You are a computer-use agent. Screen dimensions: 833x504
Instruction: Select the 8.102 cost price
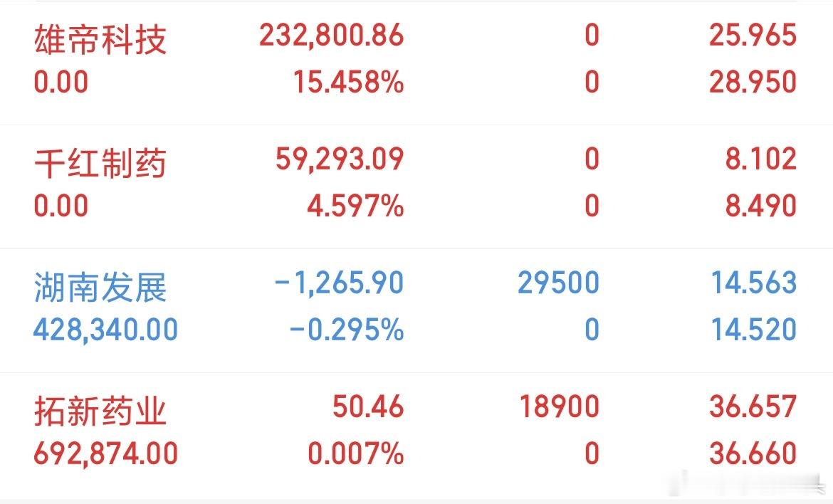tap(761, 159)
